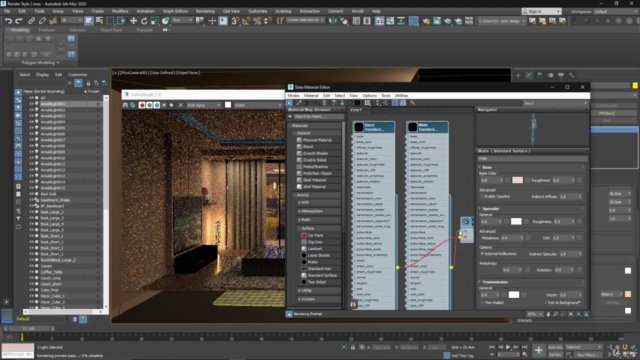The width and height of the screenshot is (640, 360).
Task: Toggle the Internal Reflections checkbox
Action: coord(482,253)
